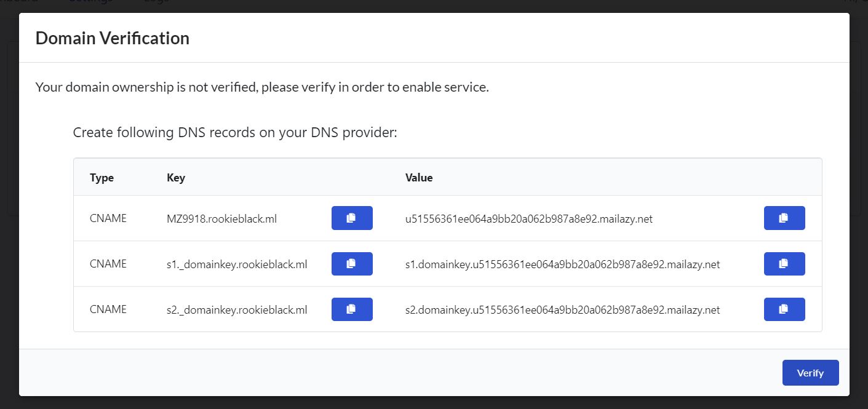Copy the value of the first CNAME record
This screenshot has width=868, height=409.
pos(784,218)
